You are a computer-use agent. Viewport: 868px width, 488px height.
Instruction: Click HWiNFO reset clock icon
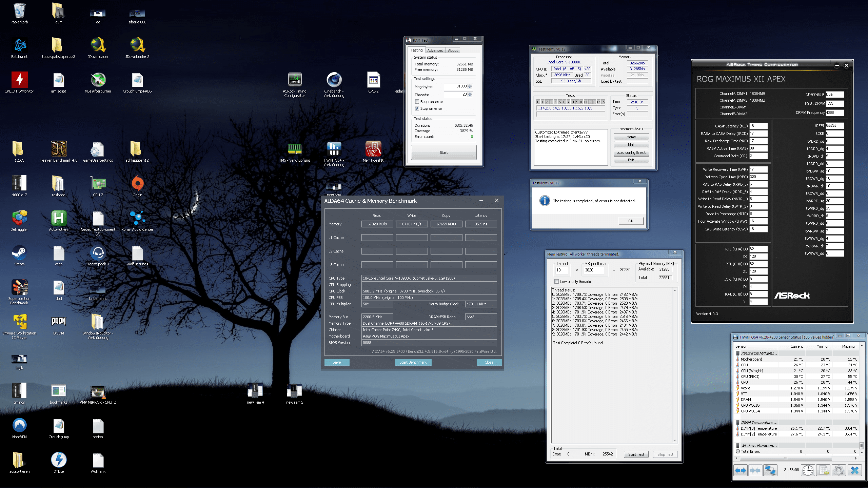(x=808, y=470)
